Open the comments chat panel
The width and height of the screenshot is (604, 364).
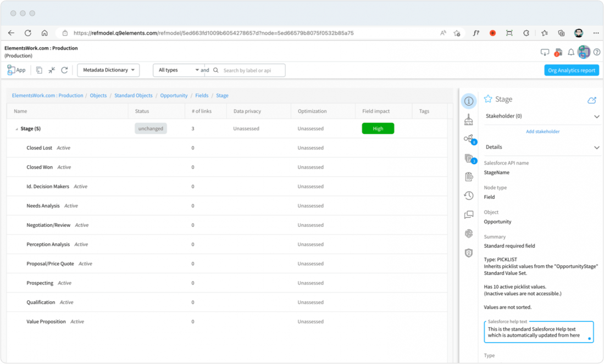tap(469, 215)
